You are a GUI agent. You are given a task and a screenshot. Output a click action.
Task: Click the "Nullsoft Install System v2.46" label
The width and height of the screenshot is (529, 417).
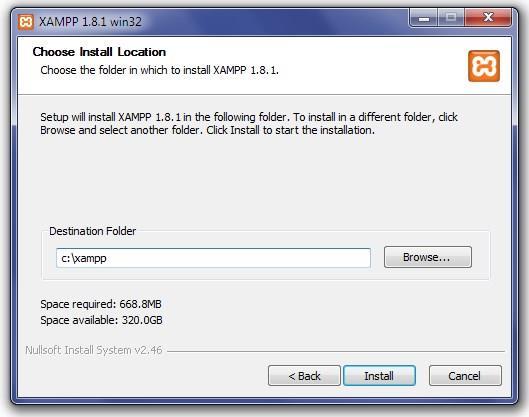point(94,350)
